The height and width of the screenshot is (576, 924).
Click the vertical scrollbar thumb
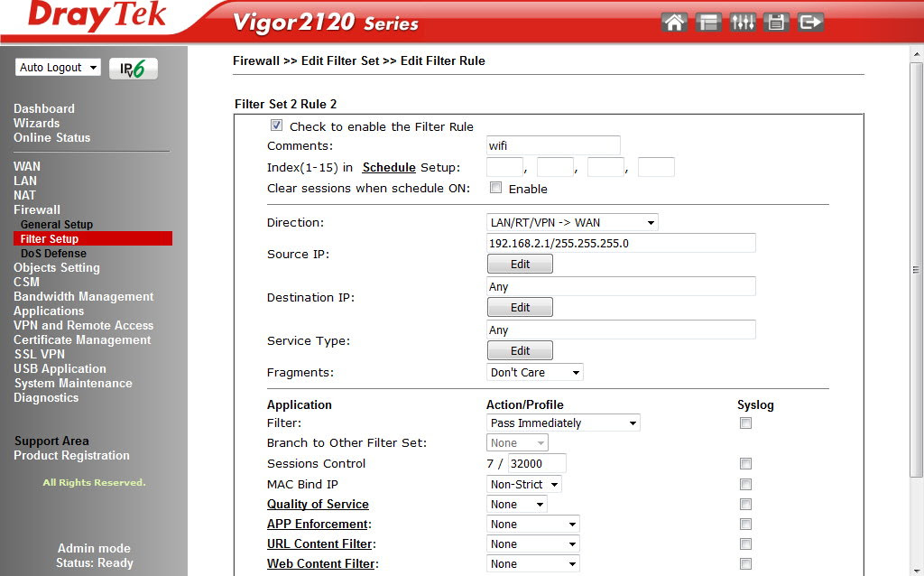coord(916,269)
